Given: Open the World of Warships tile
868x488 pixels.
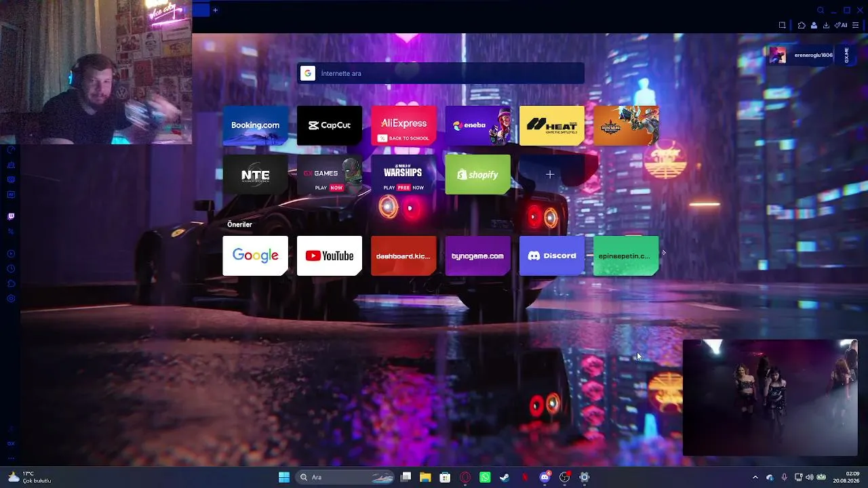Looking at the screenshot, I should pos(403,174).
